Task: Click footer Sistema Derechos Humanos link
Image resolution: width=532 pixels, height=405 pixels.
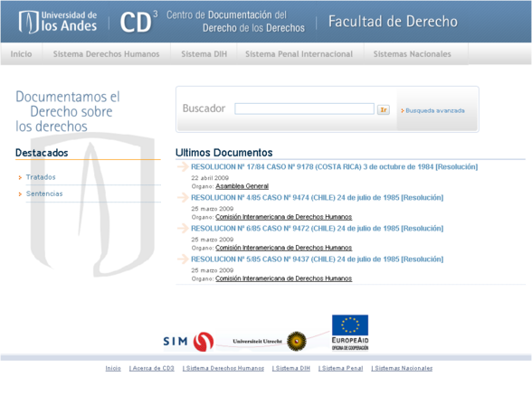Action: [223, 368]
